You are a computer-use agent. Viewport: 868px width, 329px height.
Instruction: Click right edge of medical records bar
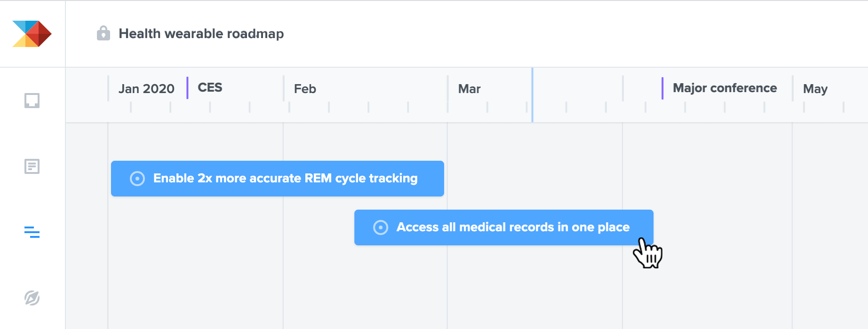(652, 227)
